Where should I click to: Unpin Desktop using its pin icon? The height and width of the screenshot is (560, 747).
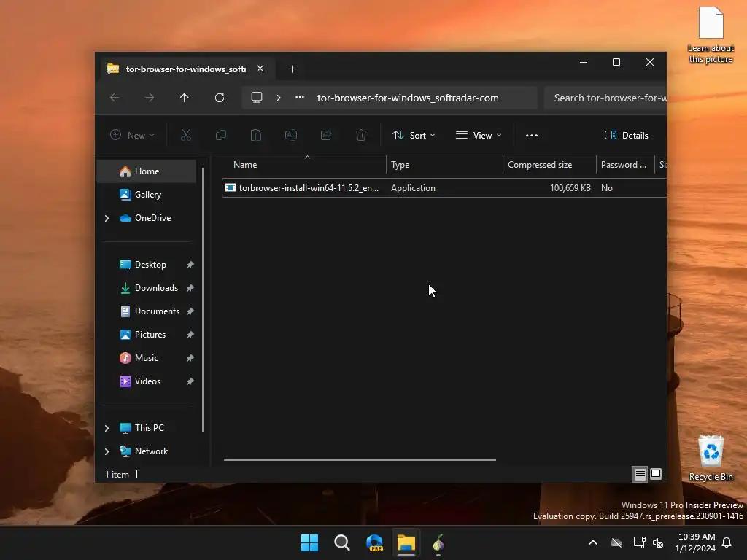pyautogui.click(x=190, y=265)
